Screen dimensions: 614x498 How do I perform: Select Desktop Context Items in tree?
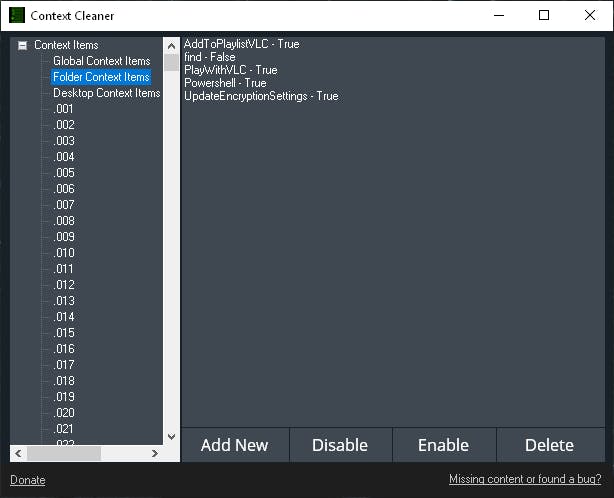click(x=106, y=93)
